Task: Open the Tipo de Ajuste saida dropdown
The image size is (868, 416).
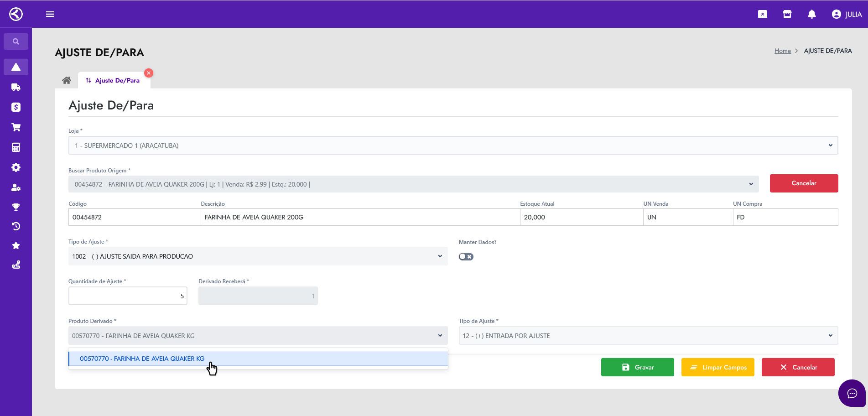Action: (258, 256)
